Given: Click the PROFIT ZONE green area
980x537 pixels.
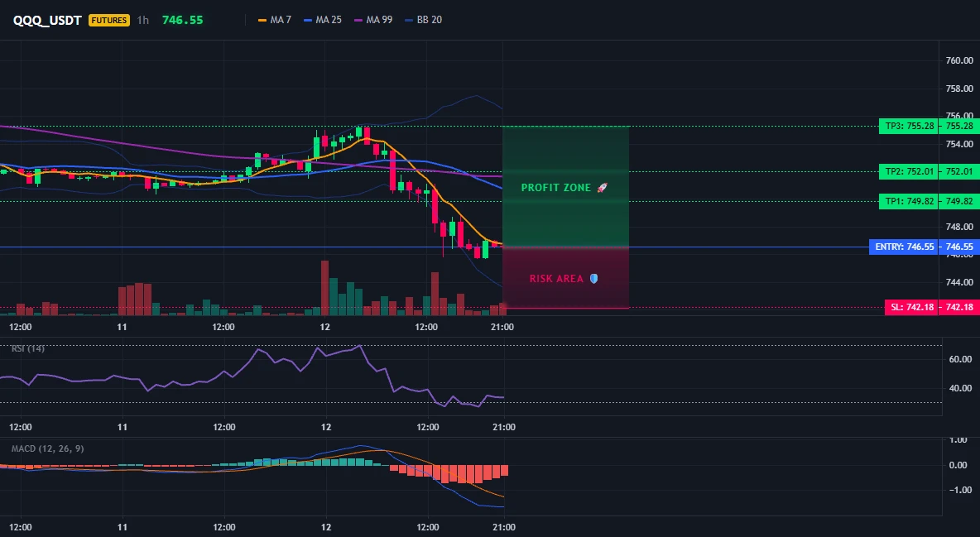Looking at the screenshot, I should [x=565, y=187].
